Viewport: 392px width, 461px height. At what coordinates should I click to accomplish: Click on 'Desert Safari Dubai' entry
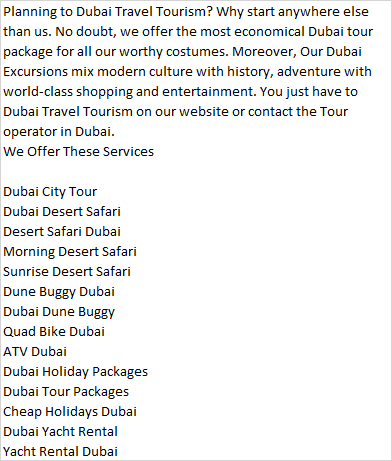coord(62,232)
